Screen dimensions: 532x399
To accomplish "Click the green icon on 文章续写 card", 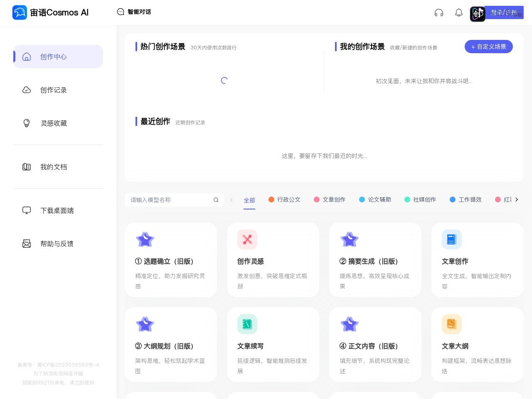I will click(247, 324).
